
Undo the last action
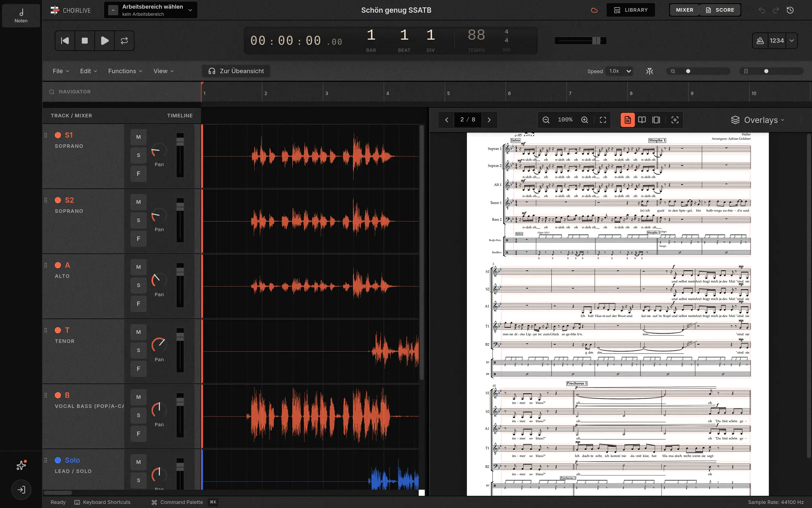click(762, 10)
